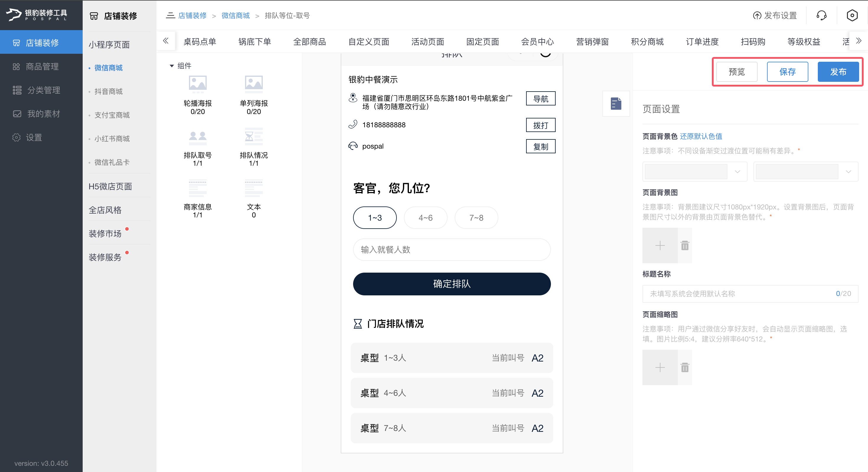Switch to the 桌码点单 tab
This screenshot has height=472, width=868.
200,41
